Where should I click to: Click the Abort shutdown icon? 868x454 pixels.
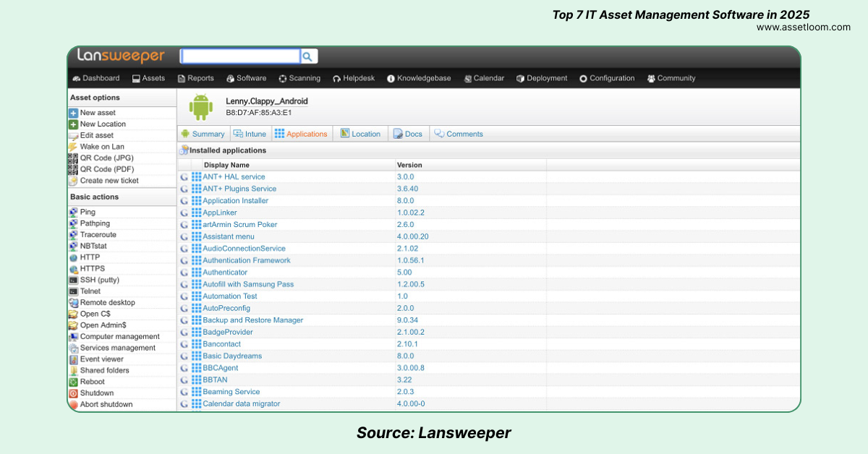coord(73,405)
